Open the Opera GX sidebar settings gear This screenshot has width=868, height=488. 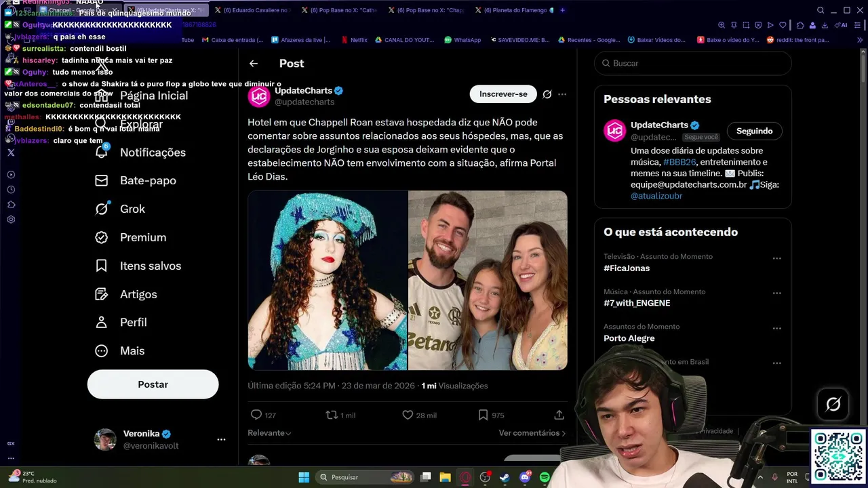point(11,220)
